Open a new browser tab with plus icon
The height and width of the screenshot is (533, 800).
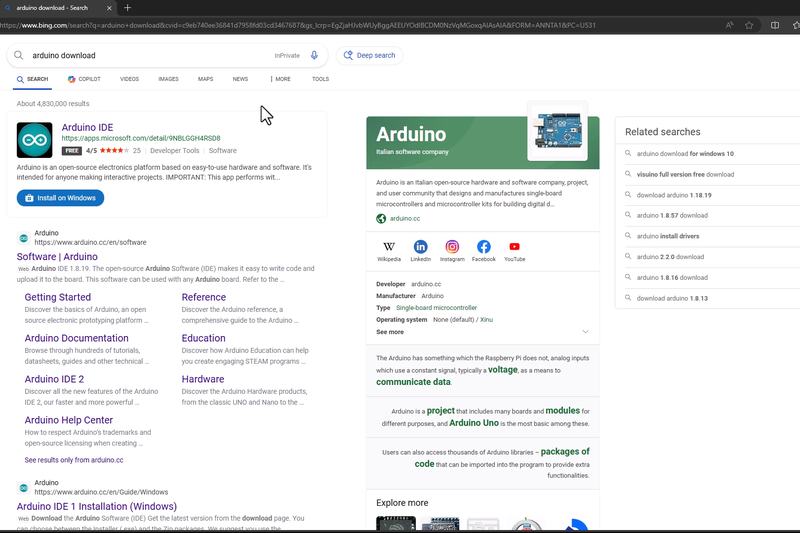click(x=128, y=8)
